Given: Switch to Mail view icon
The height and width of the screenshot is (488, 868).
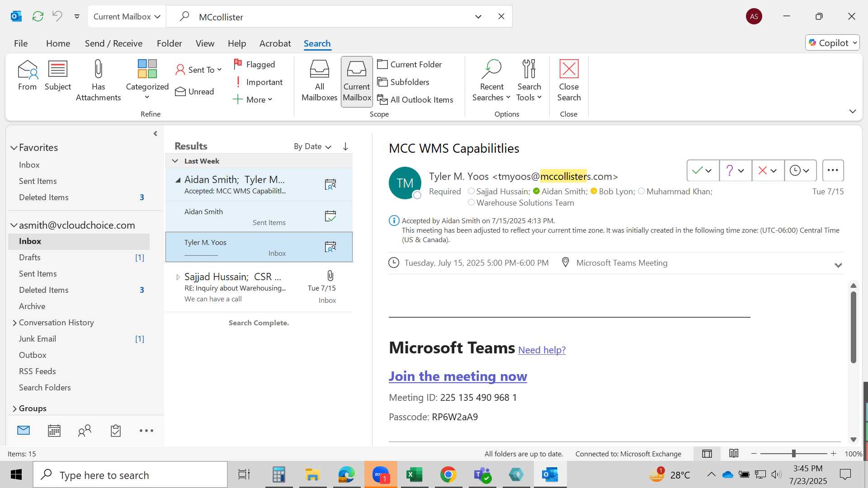Looking at the screenshot, I should 24,431.
